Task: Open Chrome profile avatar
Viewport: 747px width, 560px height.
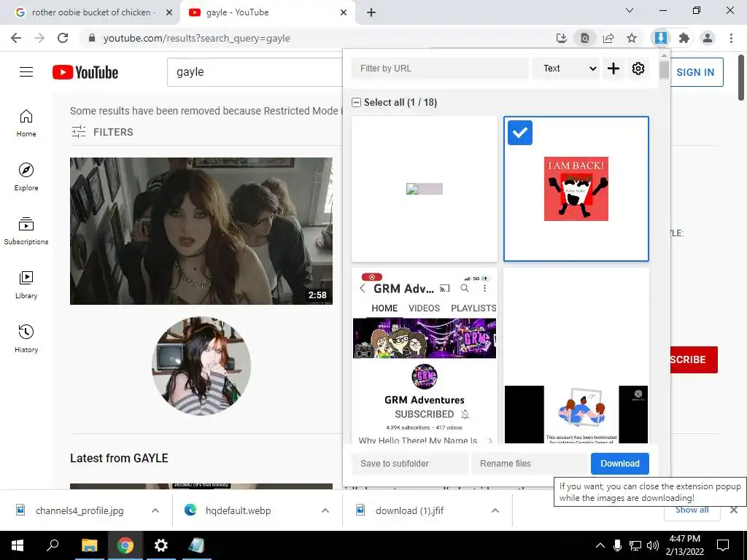Action: 708,38
